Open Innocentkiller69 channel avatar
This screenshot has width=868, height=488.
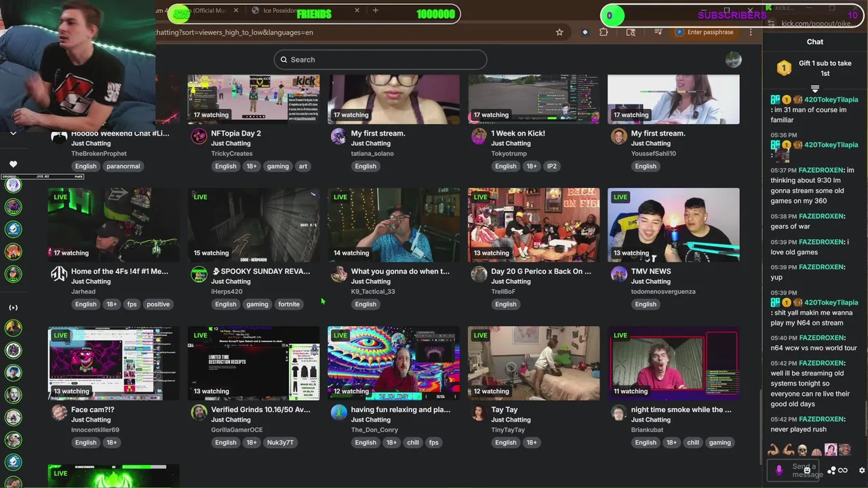pos(59,412)
